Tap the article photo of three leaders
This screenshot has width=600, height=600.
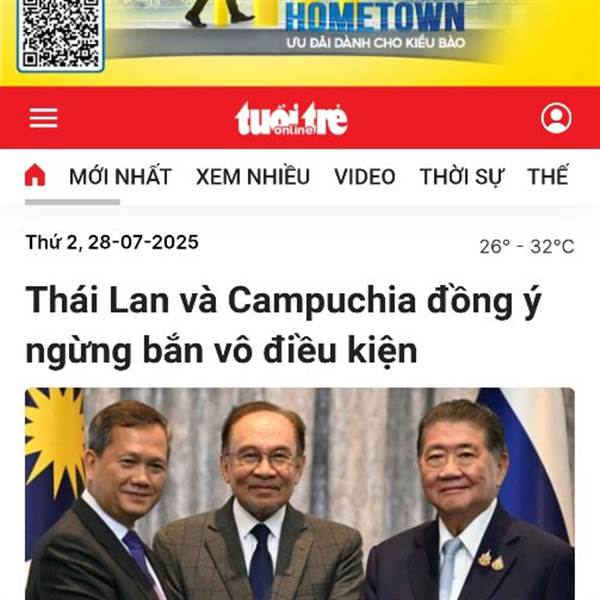click(300, 494)
